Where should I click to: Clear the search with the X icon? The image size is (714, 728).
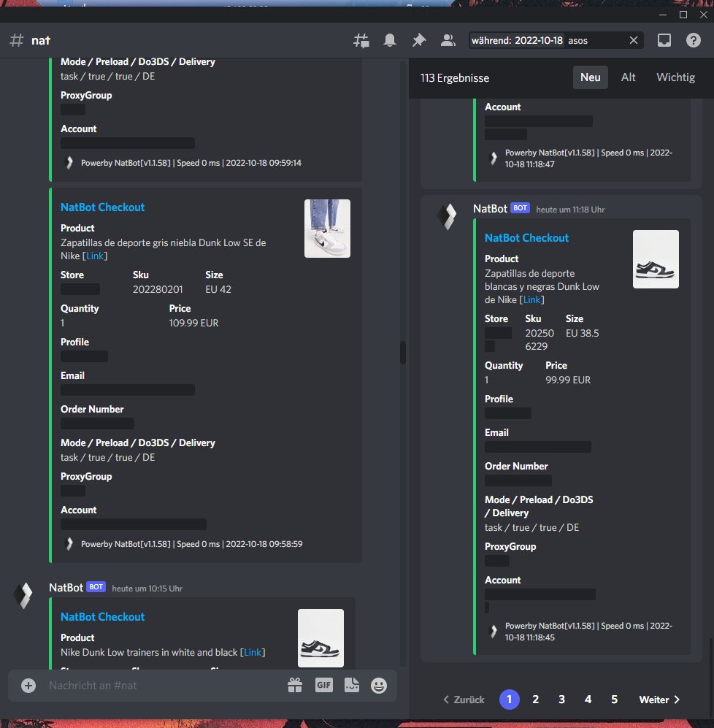pyautogui.click(x=633, y=40)
